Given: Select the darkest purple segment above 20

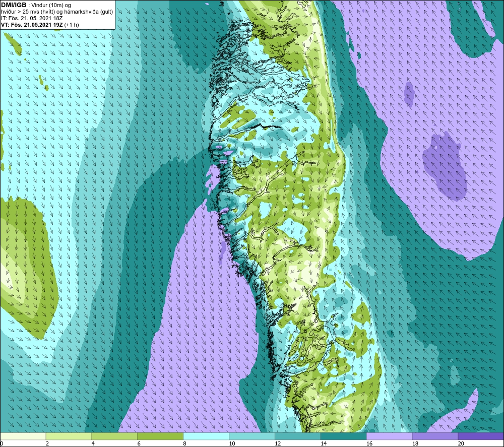Looking at the screenshot, I should (x=481, y=436).
